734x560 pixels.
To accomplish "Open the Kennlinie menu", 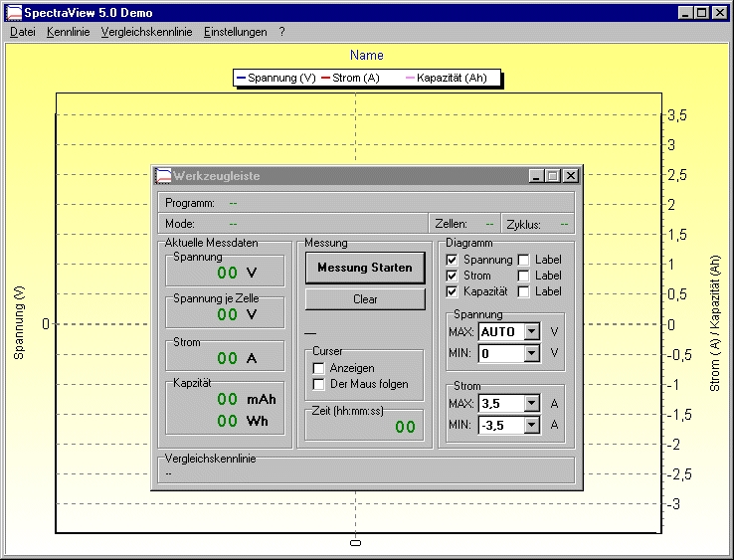I will 68,32.
